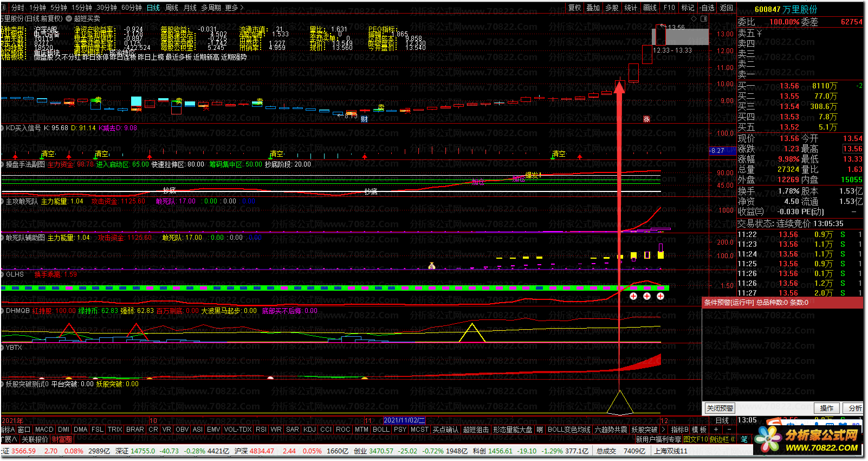This screenshot has width=868, height=461.
Task: Open 模板 template tab
Action: coord(699,429)
